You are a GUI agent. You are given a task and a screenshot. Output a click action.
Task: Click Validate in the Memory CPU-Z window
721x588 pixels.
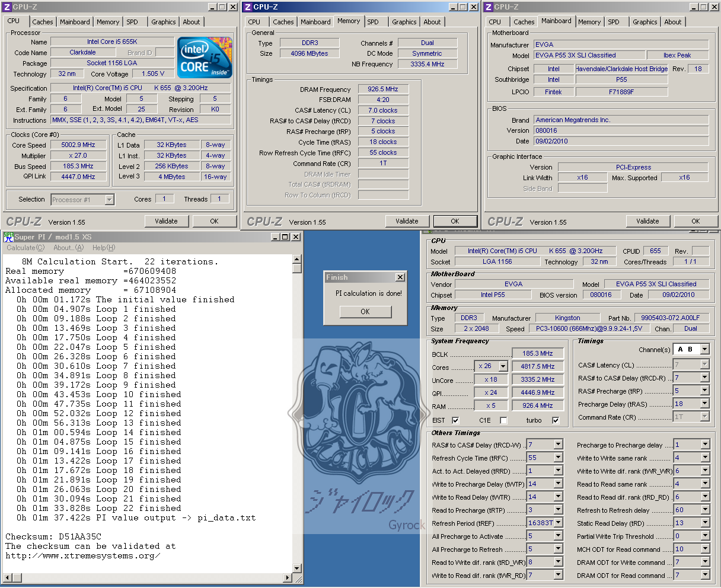pos(407,221)
